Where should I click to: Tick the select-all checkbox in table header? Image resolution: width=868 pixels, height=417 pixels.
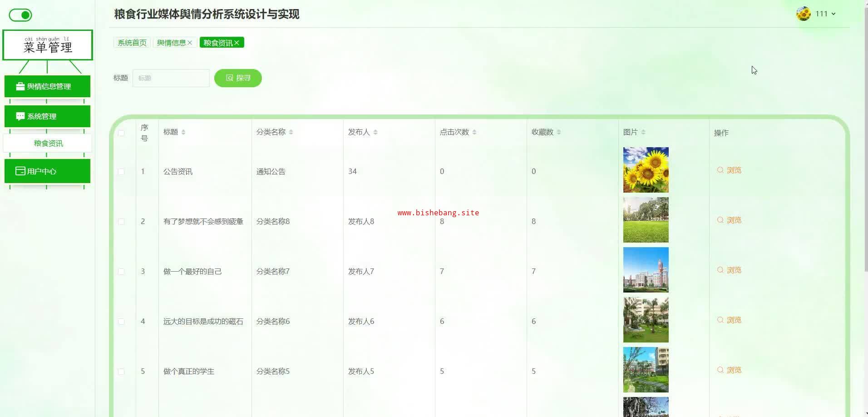[x=121, y=133]
